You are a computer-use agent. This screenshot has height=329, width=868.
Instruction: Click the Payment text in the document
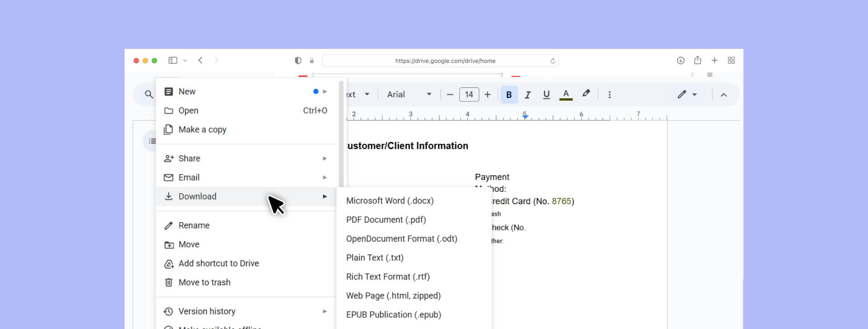pyautogui.click(x=492, y=177)
